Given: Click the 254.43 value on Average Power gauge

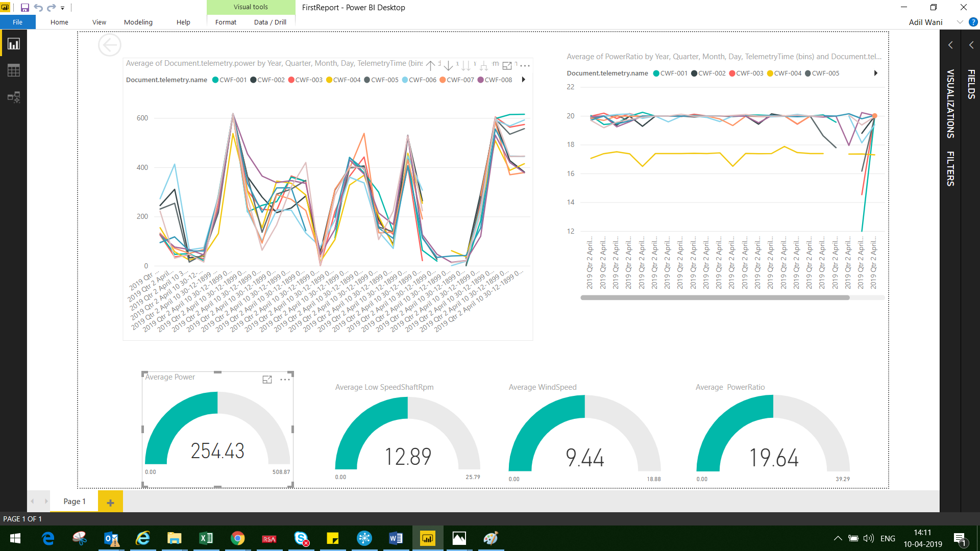Looking at the screenshot, I should pyautogui.click(x=217, y=451).
